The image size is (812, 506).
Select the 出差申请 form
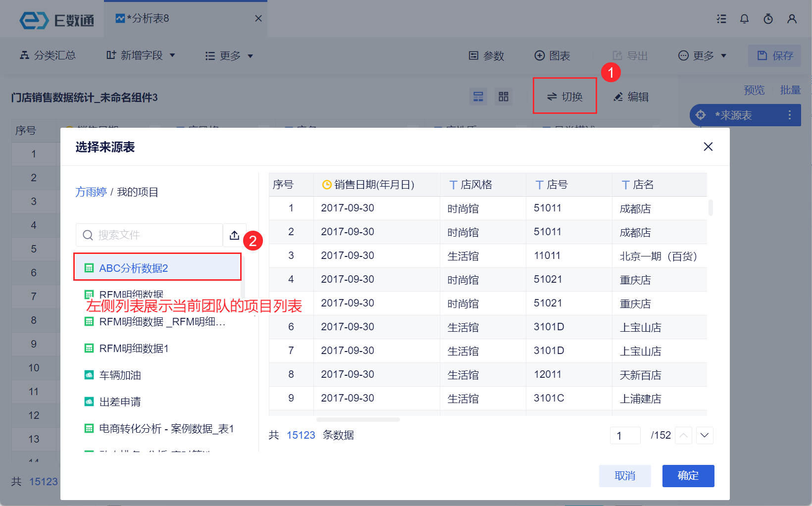157,402
